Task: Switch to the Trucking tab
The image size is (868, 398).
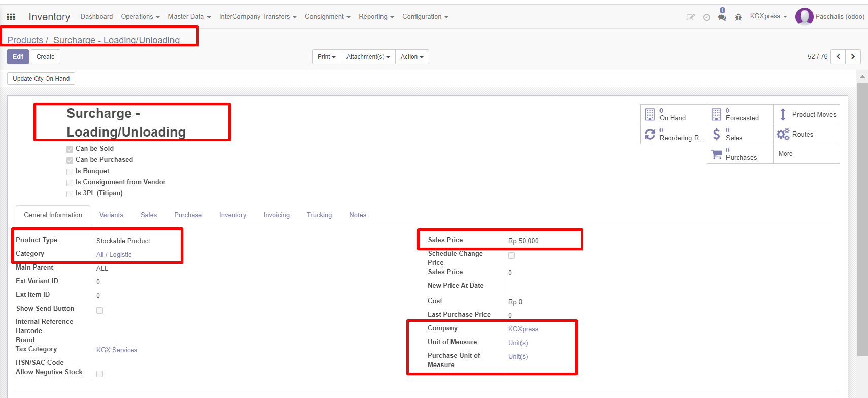Action: coord(319,215)
